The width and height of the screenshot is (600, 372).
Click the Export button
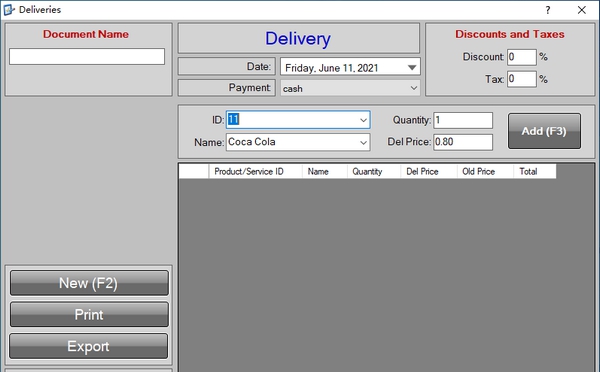(x=88, y=346)
